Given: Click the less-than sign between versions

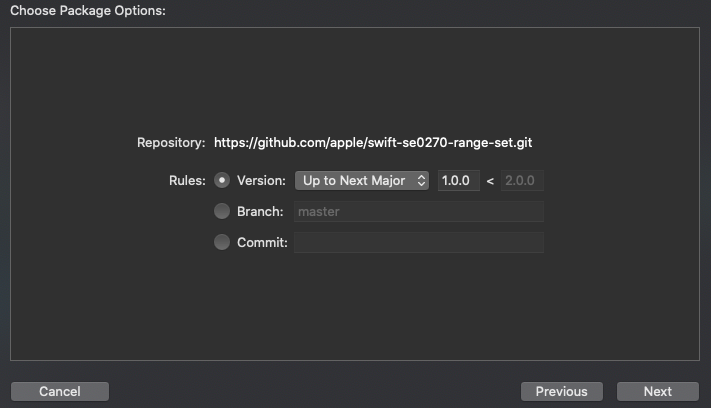Looking at the screenshot, I should click(x=490, y=181).
